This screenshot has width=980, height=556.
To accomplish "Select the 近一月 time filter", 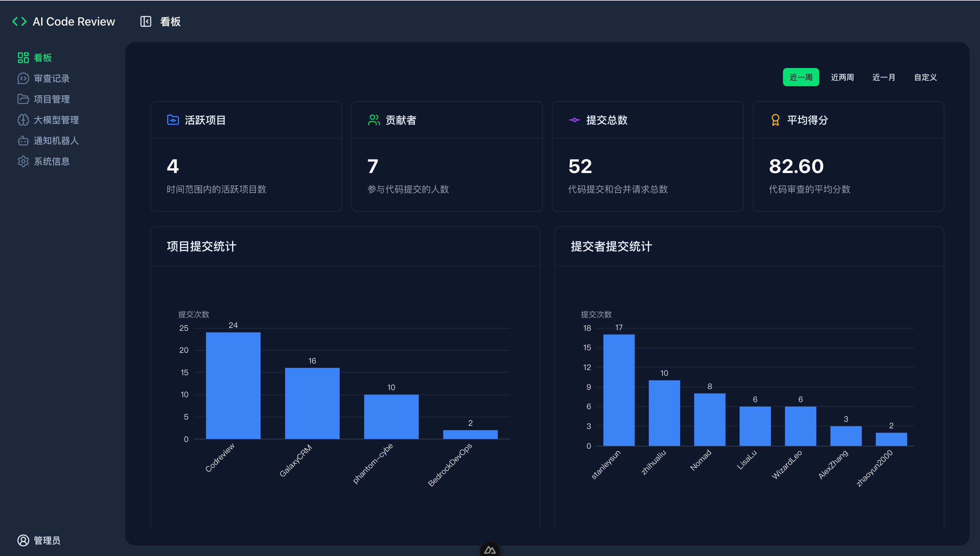I will (884, 77).
